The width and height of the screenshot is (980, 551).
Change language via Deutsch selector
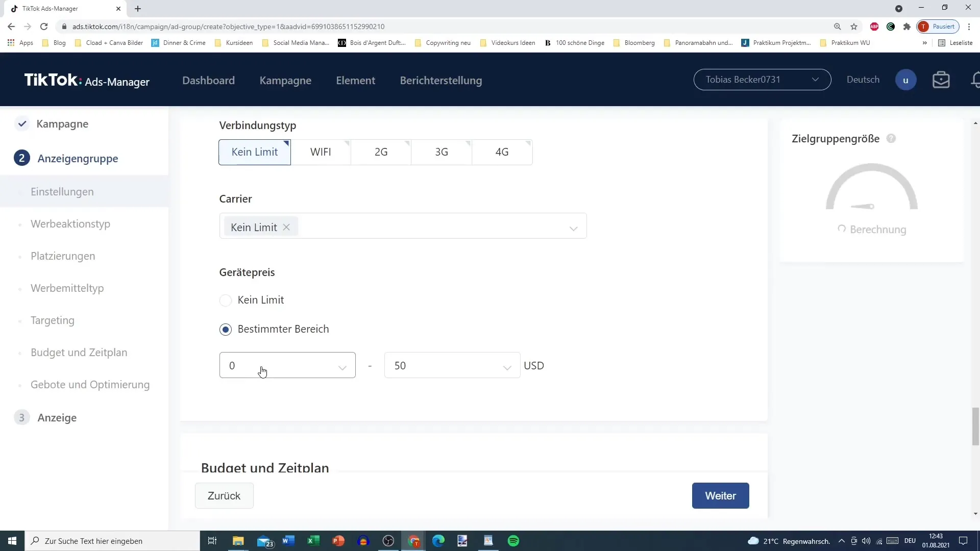(x=863, y=80)
